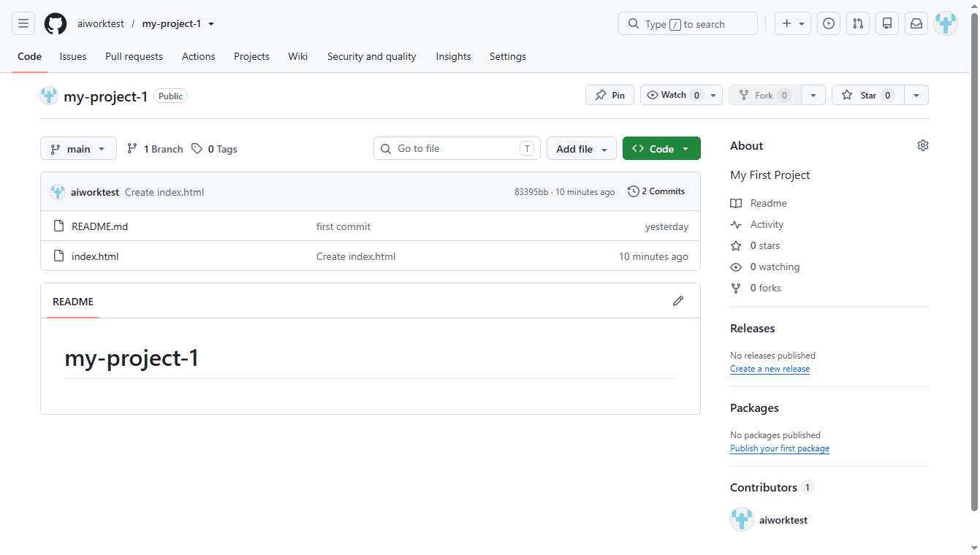Star the repository
The image size is (980, 555).
point(867,95)
